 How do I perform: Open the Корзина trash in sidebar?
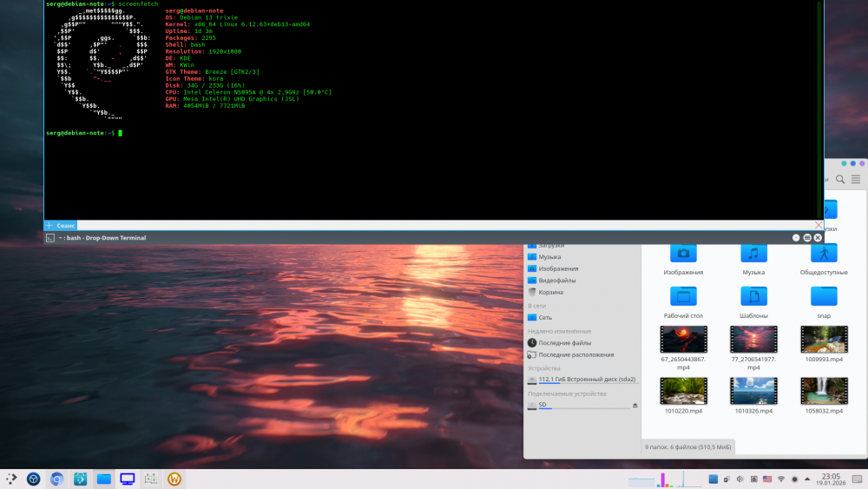point(550,293)
